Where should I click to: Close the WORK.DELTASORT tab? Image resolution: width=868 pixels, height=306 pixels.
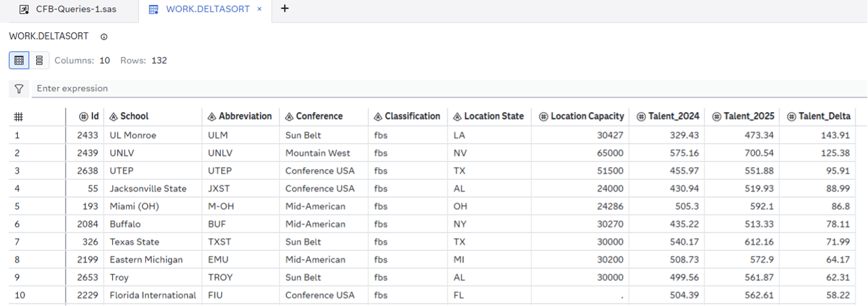point(260,9)
